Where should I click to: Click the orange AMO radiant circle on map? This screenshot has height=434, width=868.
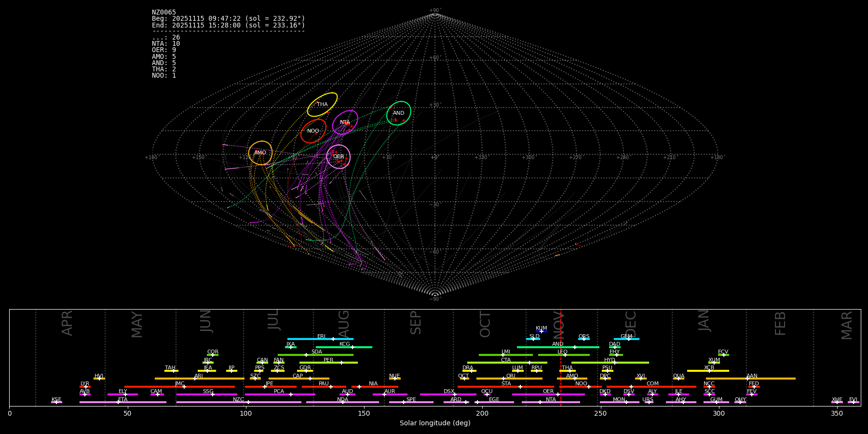260,153
